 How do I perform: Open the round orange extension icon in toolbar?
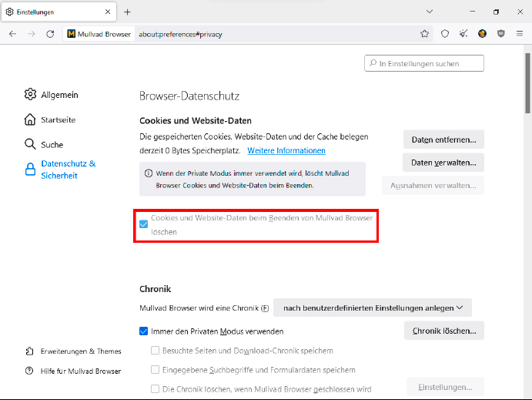pyautogui.click(x=482, y=34)
